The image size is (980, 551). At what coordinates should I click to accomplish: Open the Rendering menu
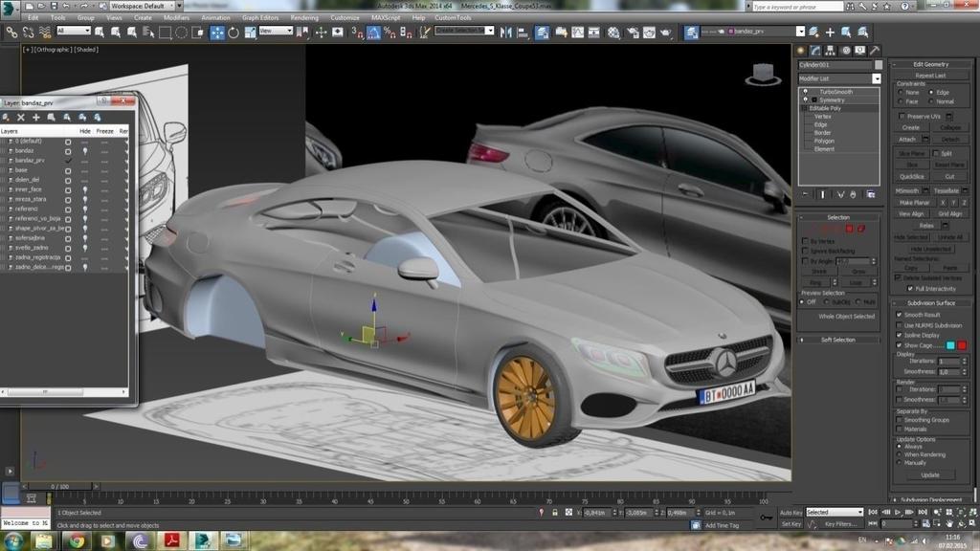tap(304, 18)
